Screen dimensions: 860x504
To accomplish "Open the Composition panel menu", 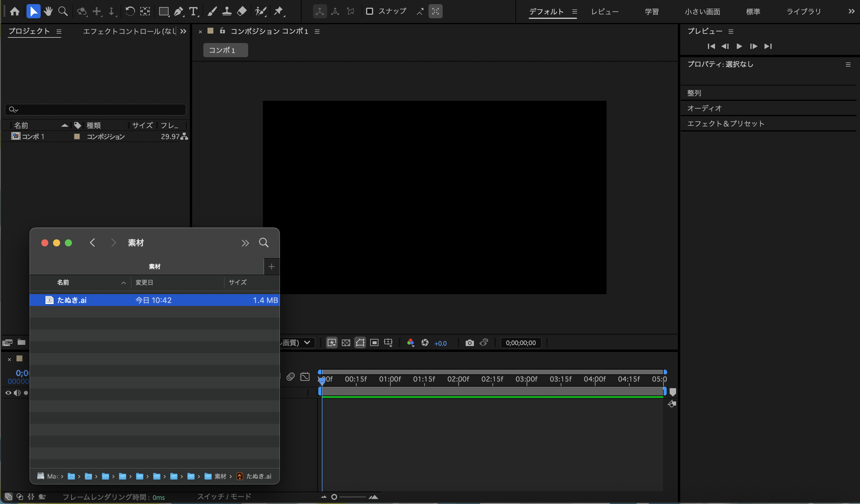I will (317, 32).
